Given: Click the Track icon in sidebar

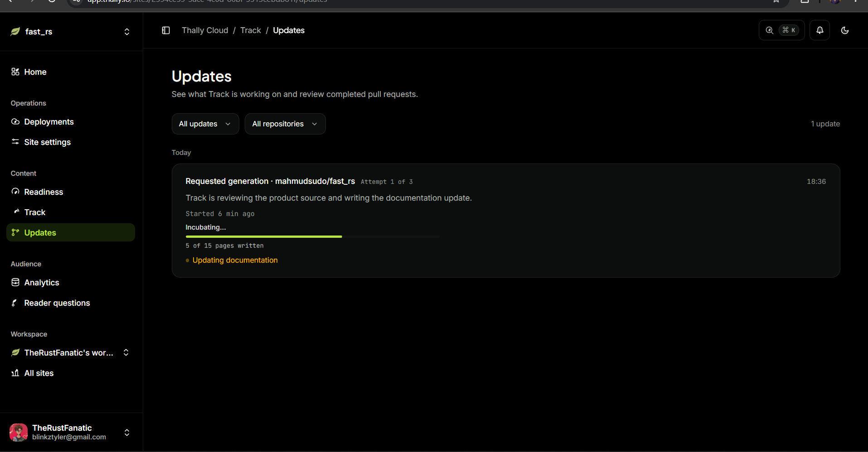Looking at the screenshot, I should (16, 212).
